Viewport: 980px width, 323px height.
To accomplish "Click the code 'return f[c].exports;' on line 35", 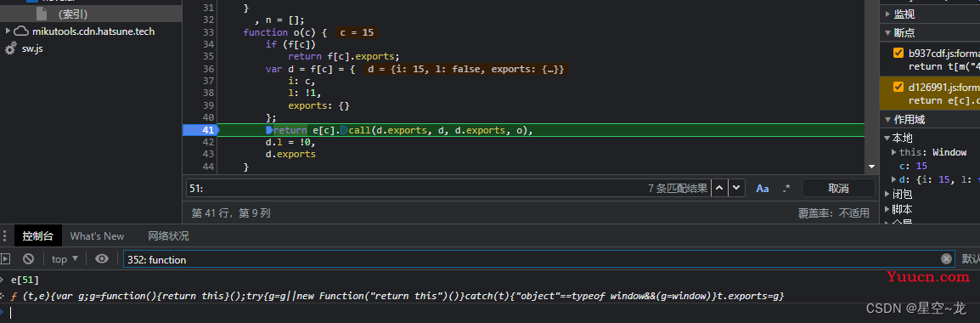I will (x=343, y=56).
